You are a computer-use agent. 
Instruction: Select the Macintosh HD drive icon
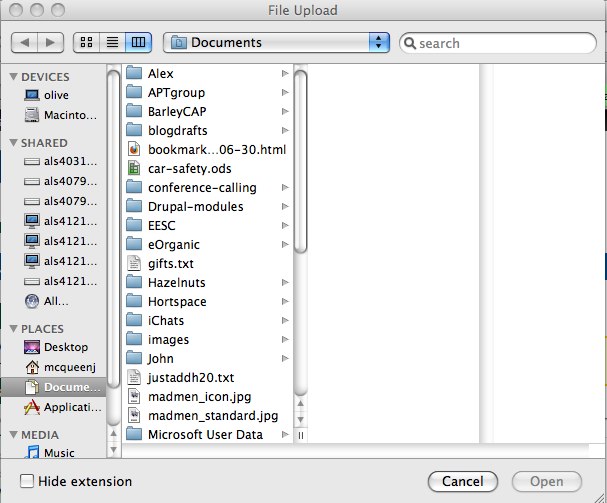tap(32, 115)
